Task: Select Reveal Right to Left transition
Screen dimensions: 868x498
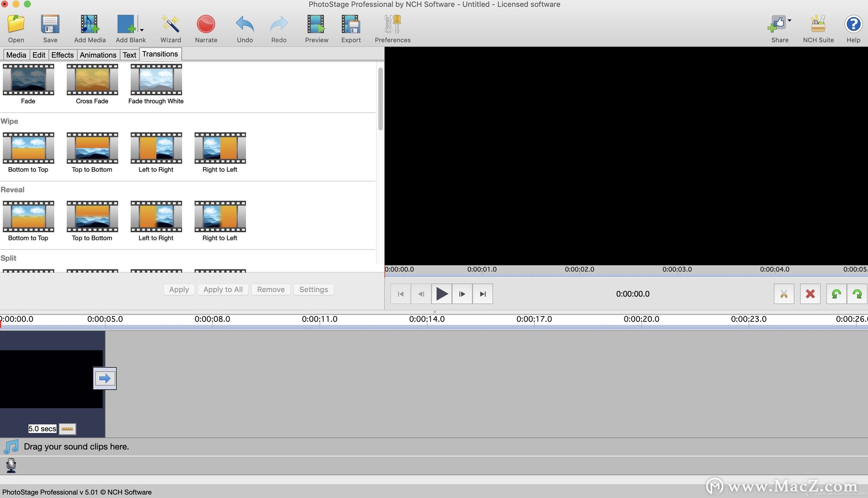Action: [x=220, y=216]
